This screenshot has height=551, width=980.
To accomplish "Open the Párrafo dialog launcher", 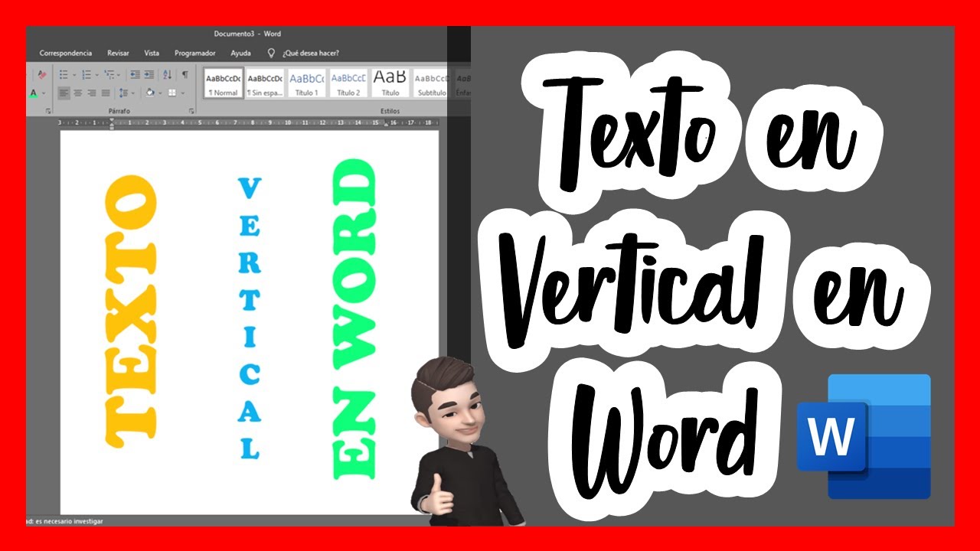I will [x=191, y=112].
